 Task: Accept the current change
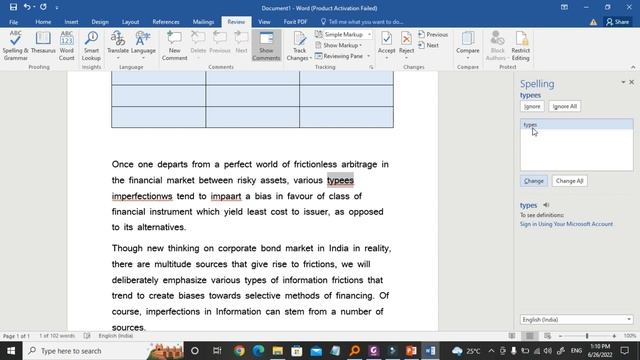386,46
